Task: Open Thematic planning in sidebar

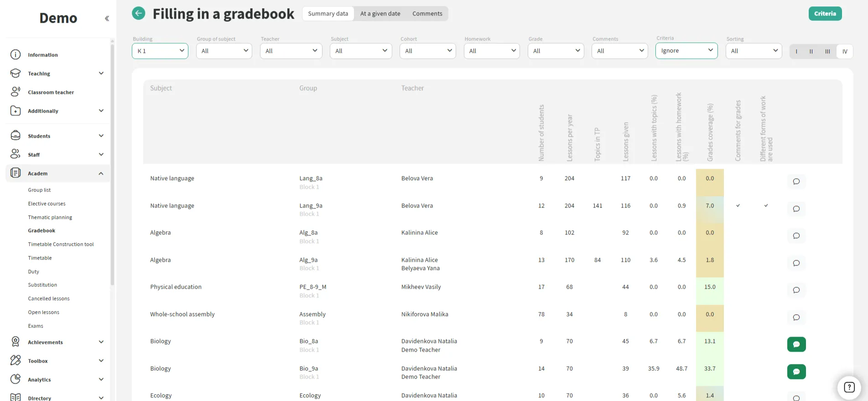Action: click(50, 217)
